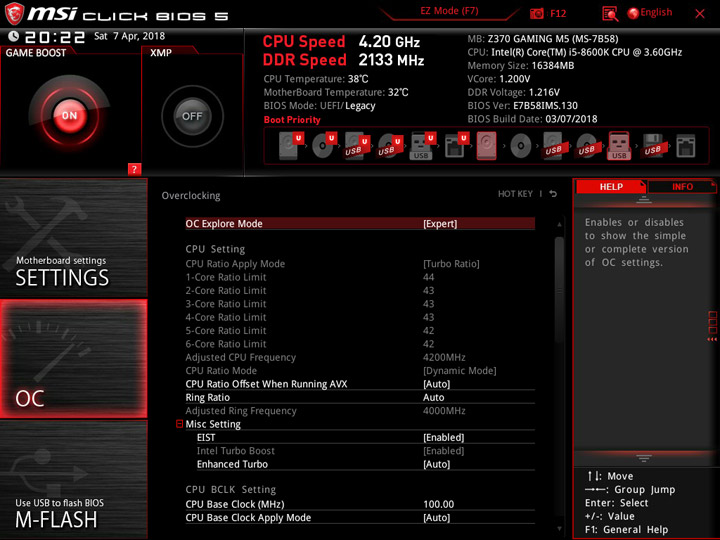720x540 pixels.
Task: Click the HOT KEY button
Action: [515, 194]
